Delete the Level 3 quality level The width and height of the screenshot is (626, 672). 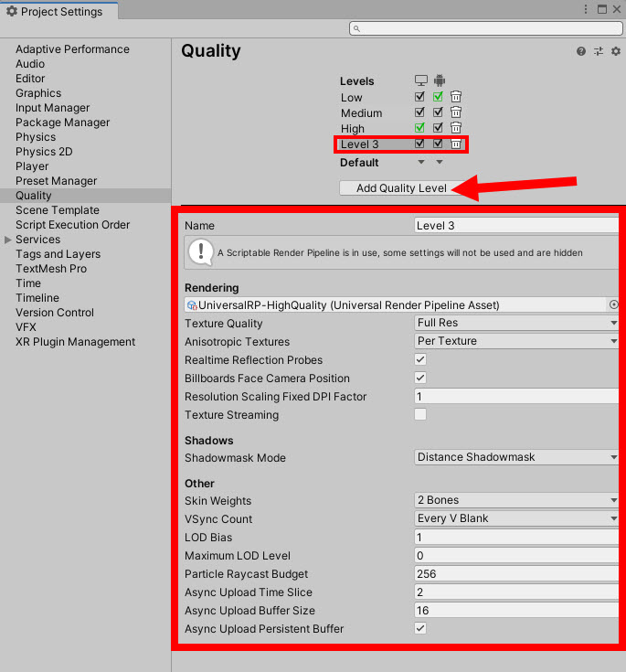pos(456,144)
